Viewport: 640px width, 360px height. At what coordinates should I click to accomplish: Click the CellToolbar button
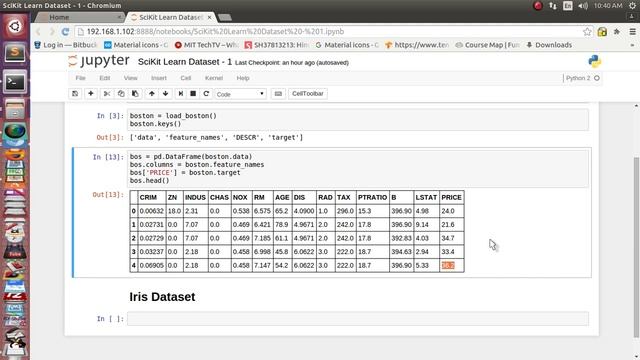point(308,93)
